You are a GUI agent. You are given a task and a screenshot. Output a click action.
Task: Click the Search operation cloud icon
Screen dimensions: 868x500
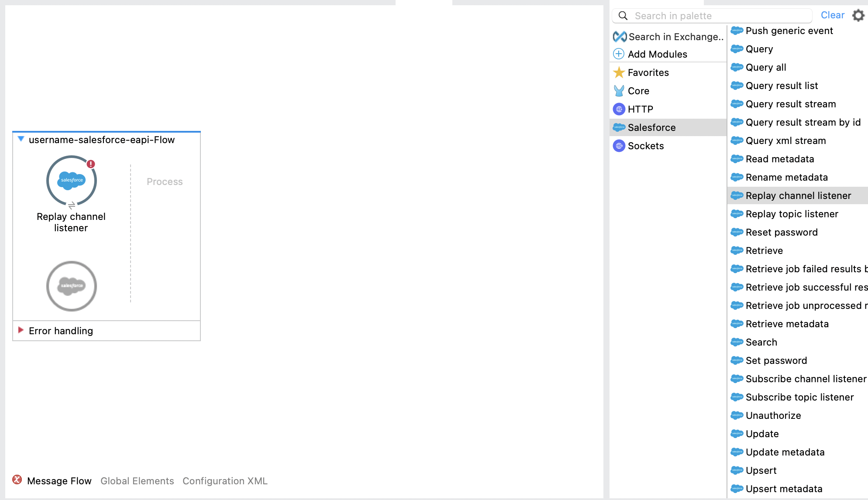pyautogui.click(x=737, y=342)
